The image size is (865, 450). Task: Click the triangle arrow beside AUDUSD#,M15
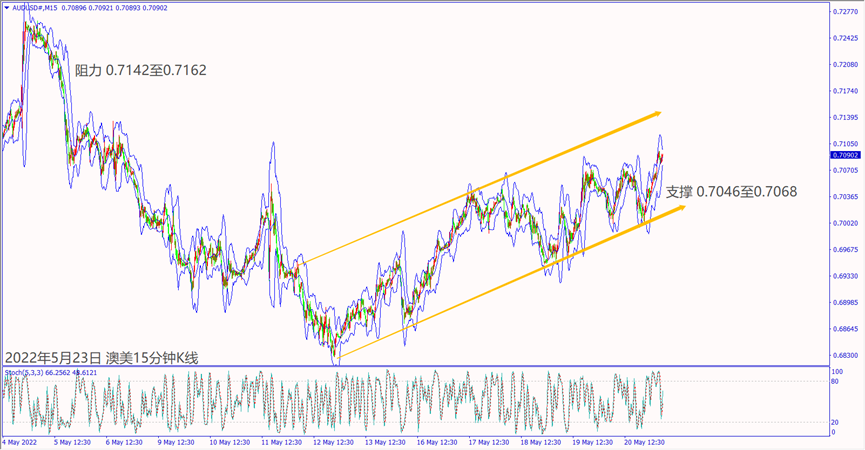6,9
